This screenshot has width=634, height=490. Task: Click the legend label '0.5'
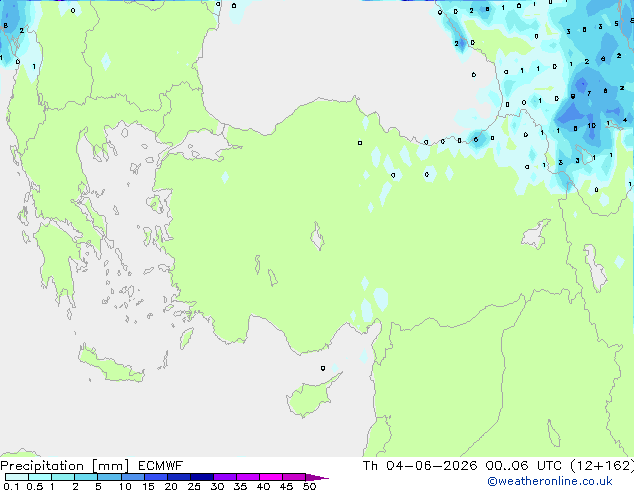click(x=34, y=486)
